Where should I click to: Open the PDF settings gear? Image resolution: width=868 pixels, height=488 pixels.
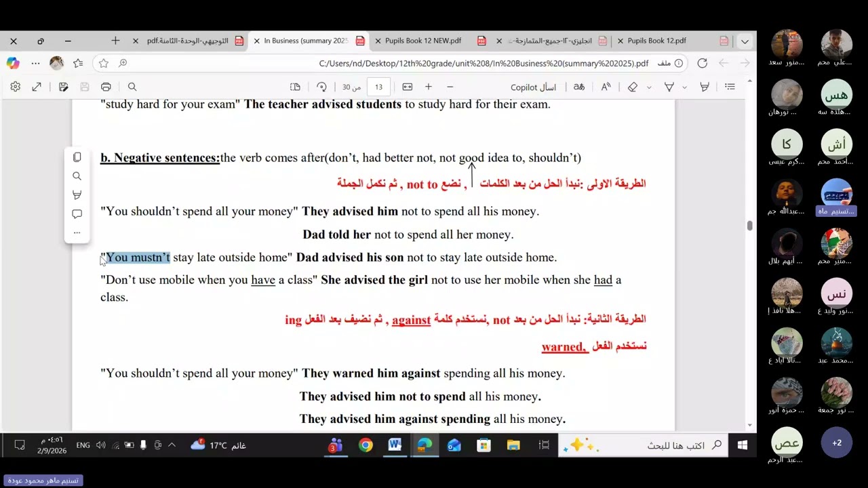[x=15, y=87]
